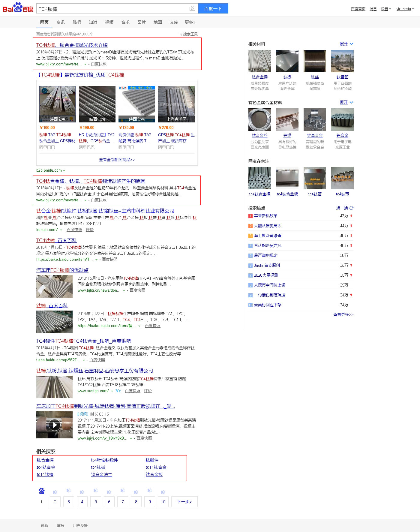Click the 百度一下 search button

[x=213, y=8]
